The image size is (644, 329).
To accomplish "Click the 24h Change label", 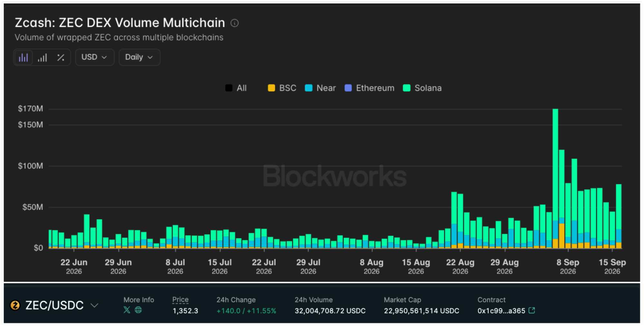I will [x=236, y=300].
